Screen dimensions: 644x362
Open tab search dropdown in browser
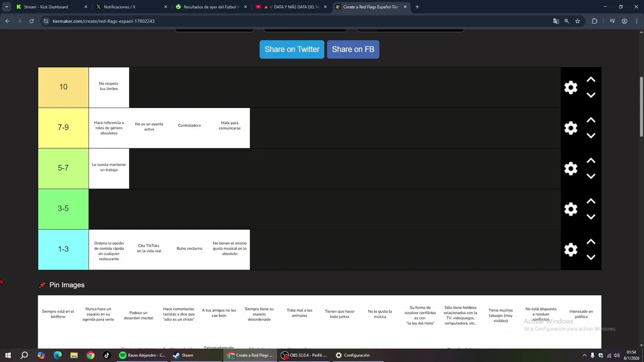click(x=7, y=7)
